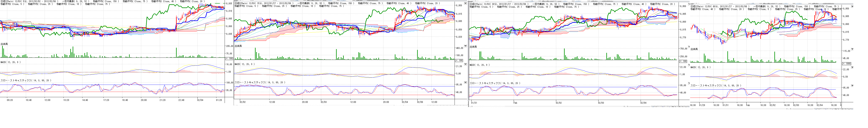
Task: Expand MACD dropdown arrow on the 60-minute chart
Action: pyautogui.click(x=853, y=67)
